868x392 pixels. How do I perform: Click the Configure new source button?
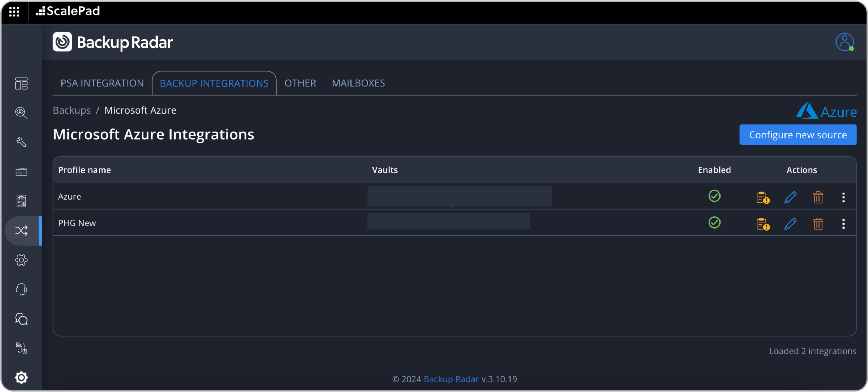pyautogui.click(x=798, y=135)
